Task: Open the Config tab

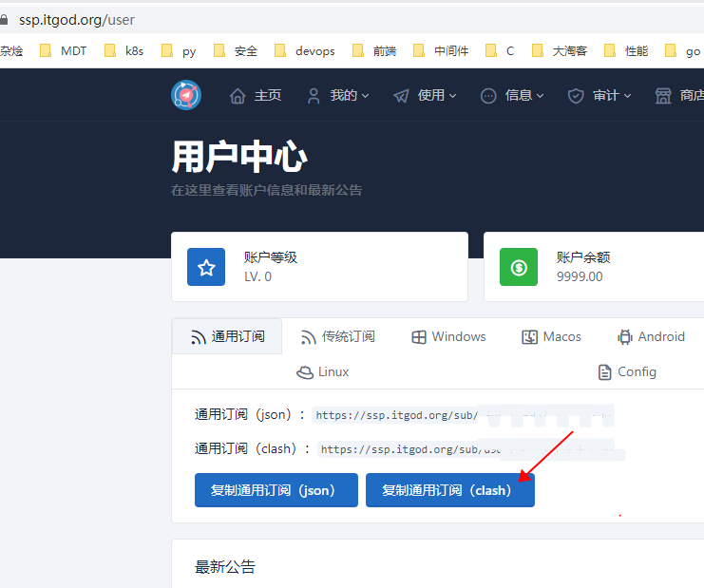Action: 627,371
